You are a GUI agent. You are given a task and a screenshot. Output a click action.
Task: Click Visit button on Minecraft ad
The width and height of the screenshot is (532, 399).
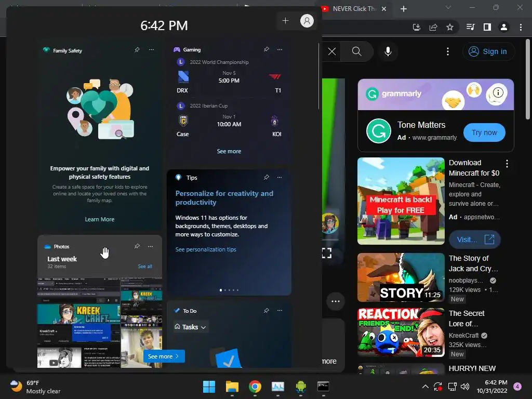pyautogui.click(x=474, y=240)
